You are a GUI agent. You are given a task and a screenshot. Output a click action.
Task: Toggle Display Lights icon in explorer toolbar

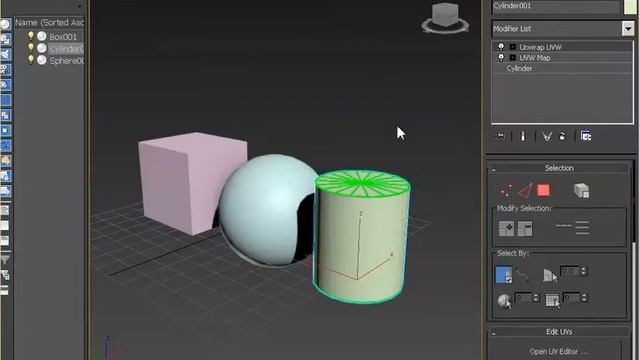pos(5,54)
